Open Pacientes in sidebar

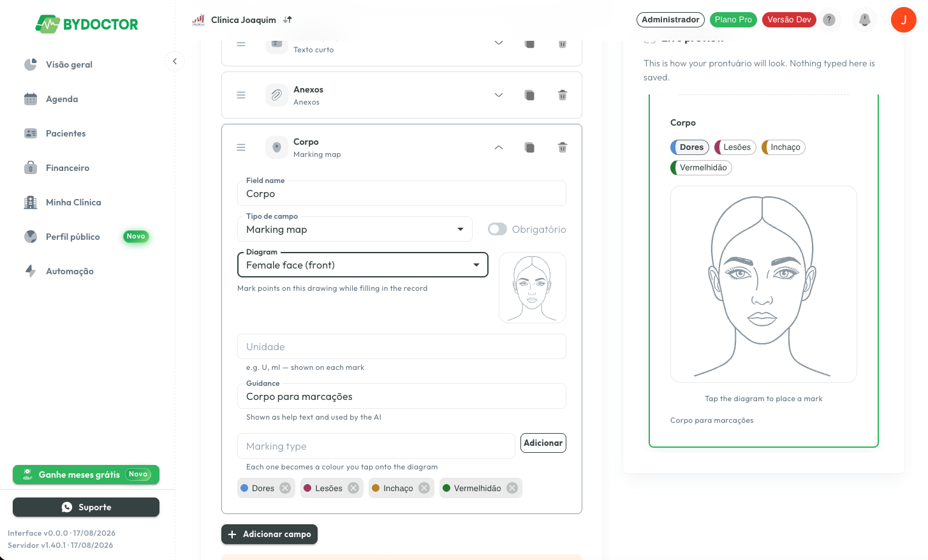[x=66, y=133]
